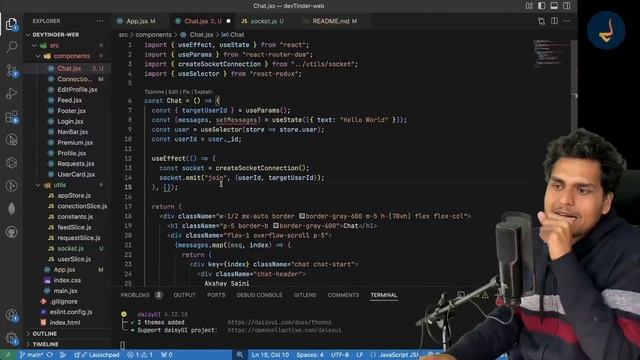Screen dimensions: 640x360
Task: Open the Manage gear icon
Action: tap(11, 338)
